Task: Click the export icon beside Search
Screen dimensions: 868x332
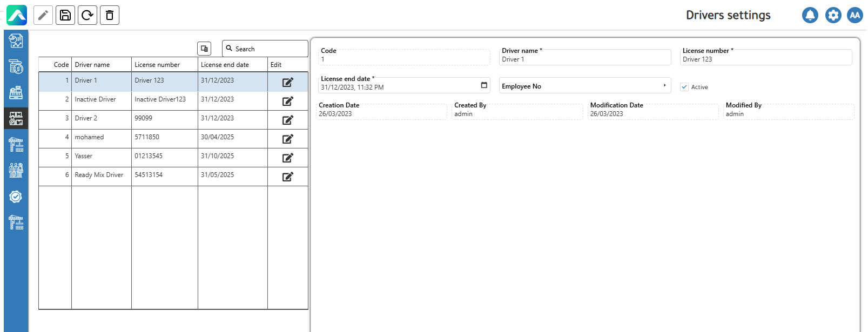Action: point(204,49)
